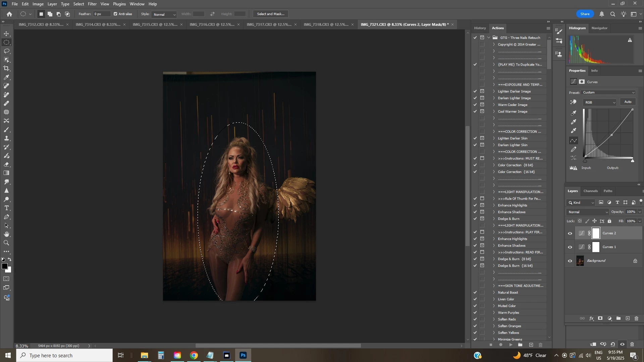Screen dimensions: 644x362
Task: Uncheck the Anti-alias checkbox
Action: [115, 14]
